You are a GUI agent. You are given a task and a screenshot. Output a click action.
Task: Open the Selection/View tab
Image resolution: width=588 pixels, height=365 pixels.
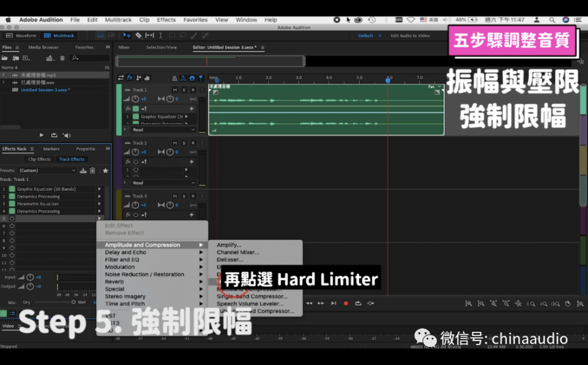coord(161,47)
